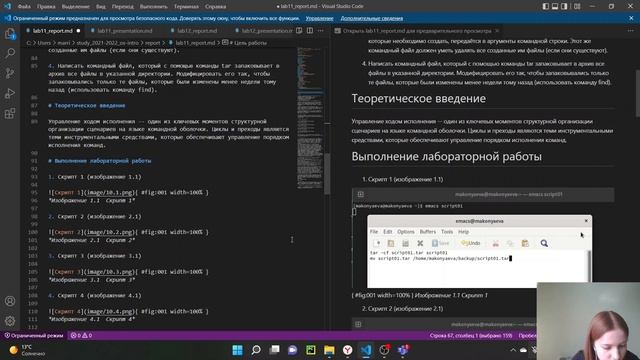The height and width of the screenshot is (360, 640).
Task: Open File Explorer from taskbar
Action: [329, 350]
